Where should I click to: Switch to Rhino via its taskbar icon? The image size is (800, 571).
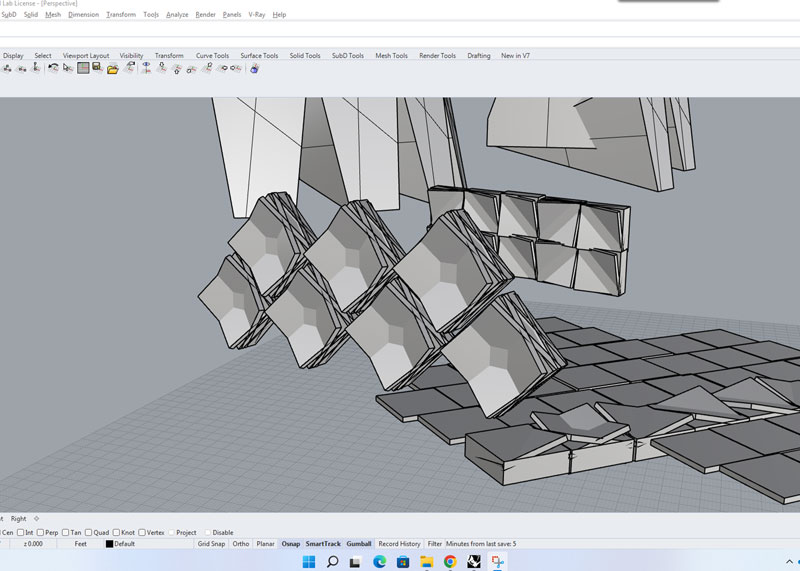[x=474, y=562]
